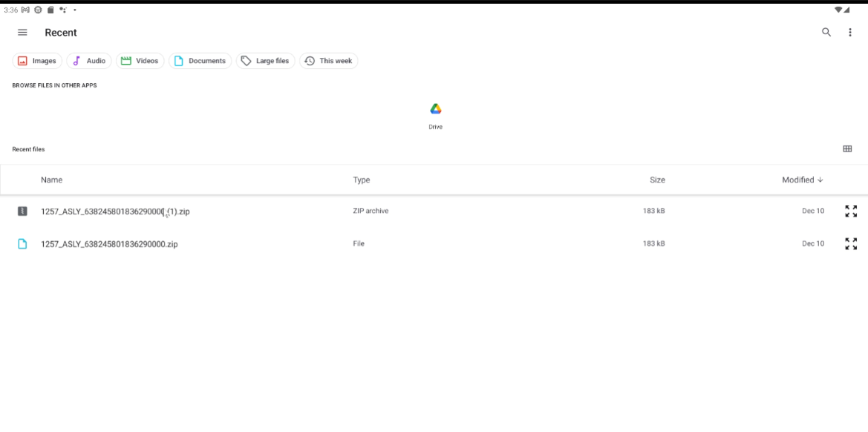Click the blue generic file icon
The height and width of the screenshot is (432, 868).
(22, 243)
